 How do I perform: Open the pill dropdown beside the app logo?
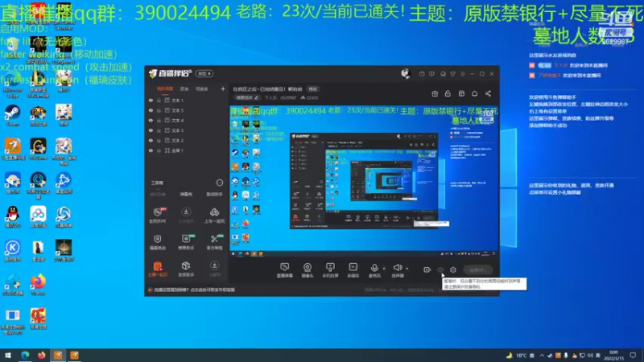(x=204, y=73)
